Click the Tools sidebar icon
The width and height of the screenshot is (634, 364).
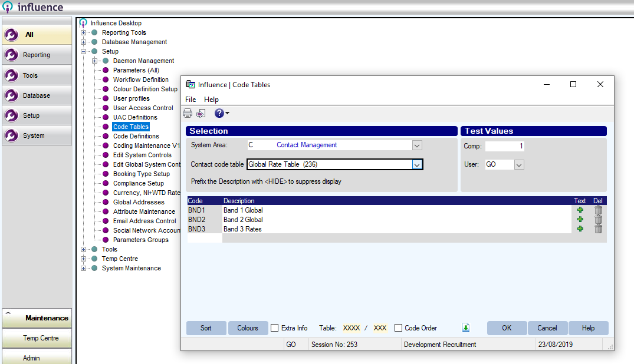(x=11, y=75)
